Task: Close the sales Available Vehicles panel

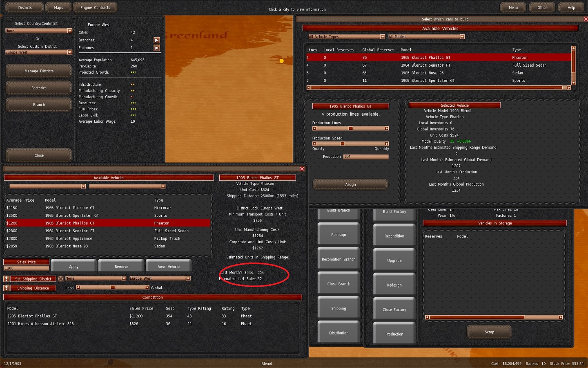Action: 302,169
